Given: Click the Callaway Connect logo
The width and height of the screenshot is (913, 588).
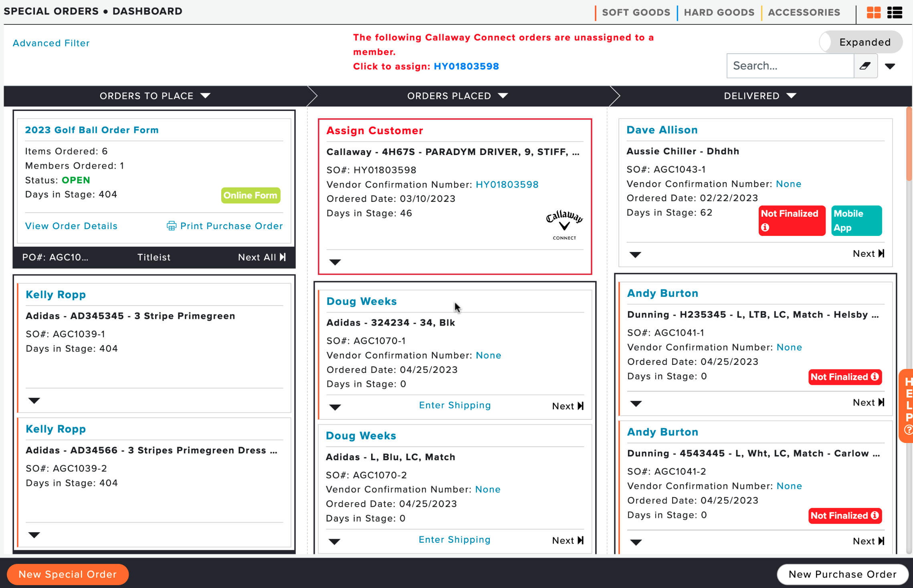Looking at the screenshot, I should pos(564,225).
